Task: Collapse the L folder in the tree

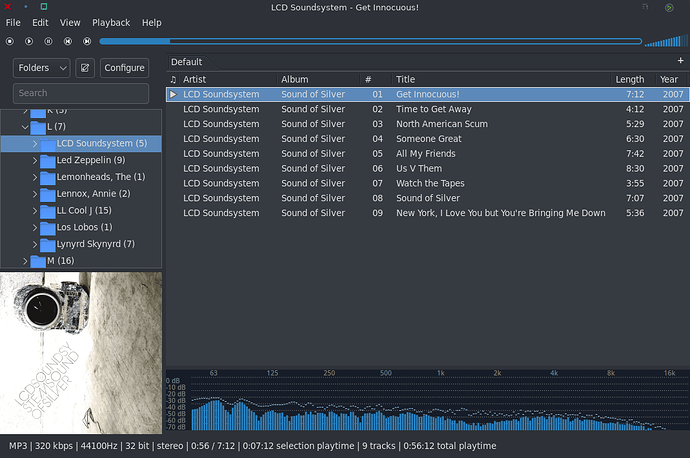Action: [25, 127]
